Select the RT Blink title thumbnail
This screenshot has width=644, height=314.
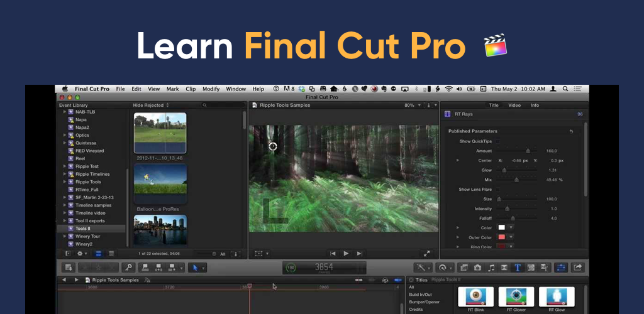pyautogui.click(x=475, y=297)
